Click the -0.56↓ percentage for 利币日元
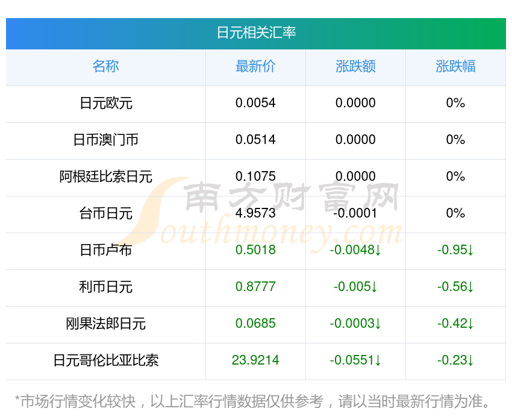This screenshot has height=420, width=512. coord(455,287)
